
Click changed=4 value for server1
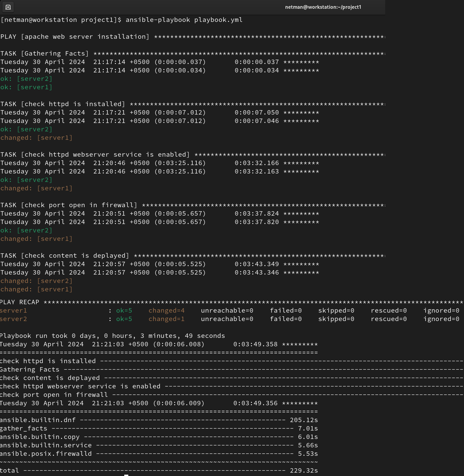[167, 311]
